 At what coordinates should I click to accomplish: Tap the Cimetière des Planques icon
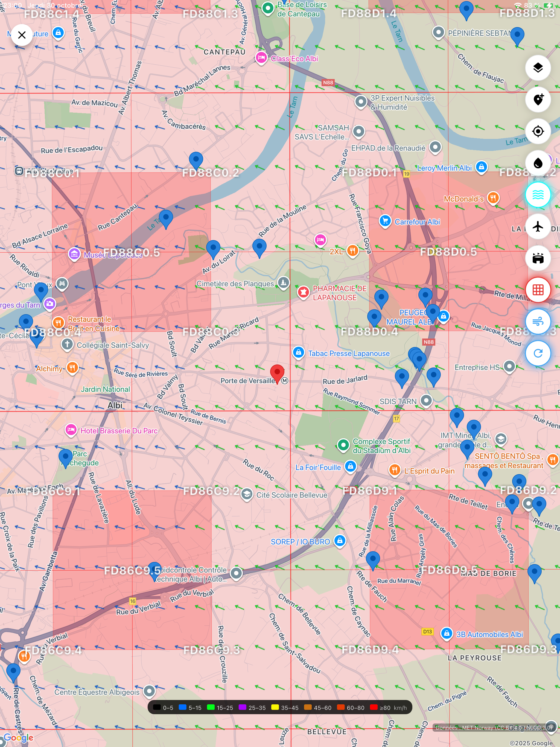[283, 282]
